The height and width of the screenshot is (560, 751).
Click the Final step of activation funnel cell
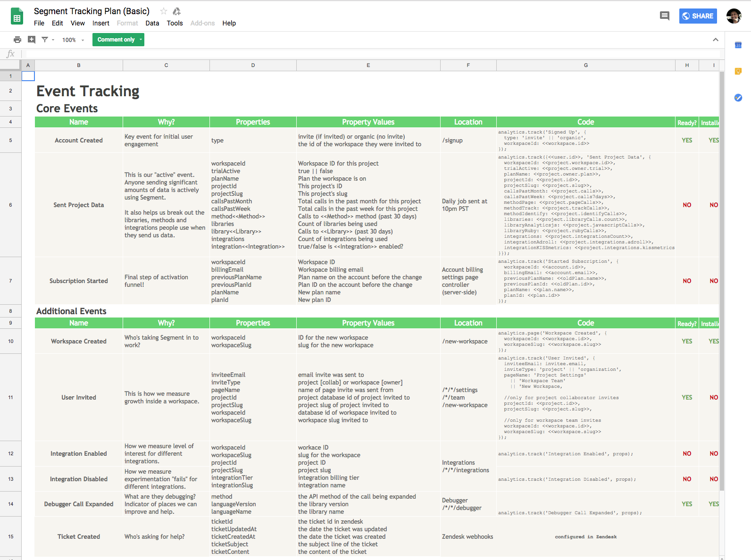[x=166, y=281]
